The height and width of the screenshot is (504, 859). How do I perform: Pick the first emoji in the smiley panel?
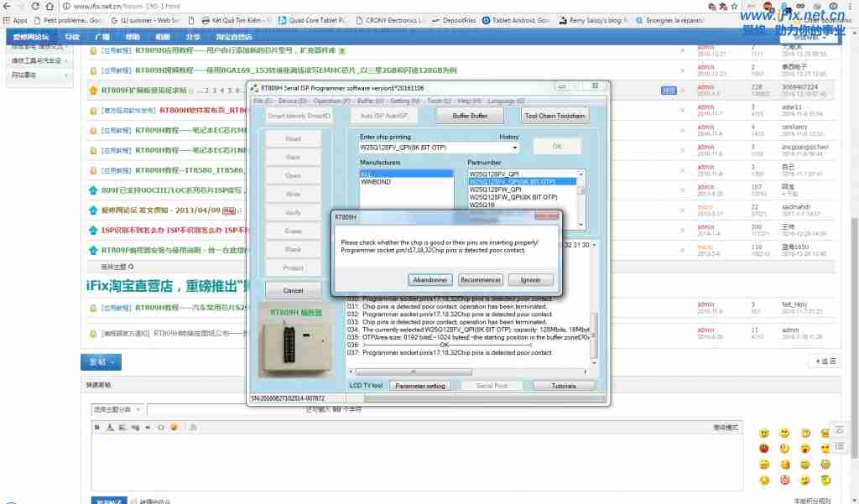tap(763, 434)
